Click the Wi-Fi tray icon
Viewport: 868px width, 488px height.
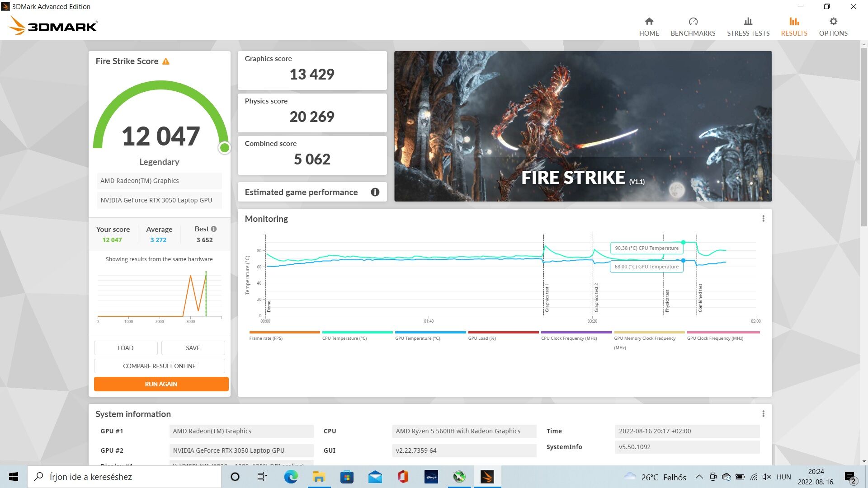pos(754,477)
